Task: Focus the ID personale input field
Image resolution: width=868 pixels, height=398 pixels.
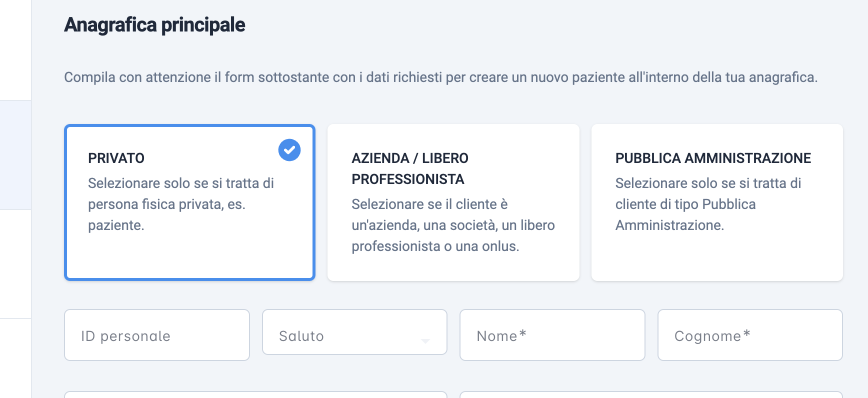Action: click(x=157, y=335)
